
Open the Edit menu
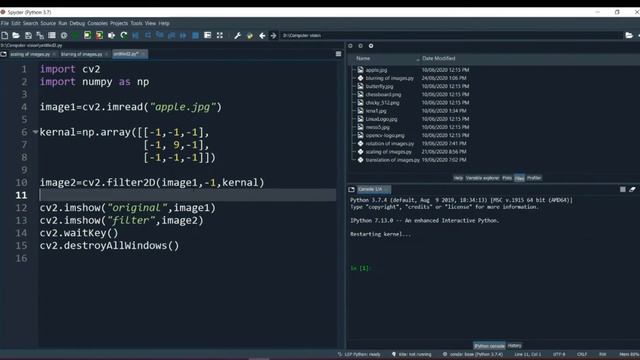point(16,23)
